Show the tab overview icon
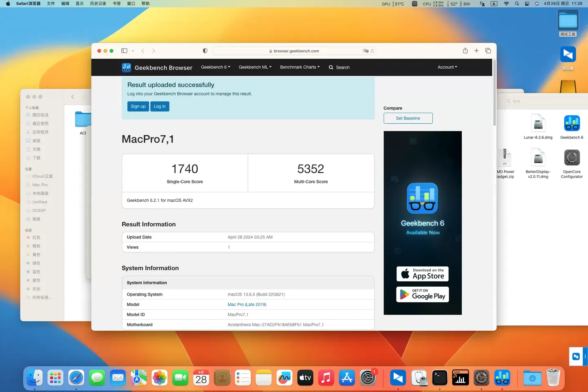Screen dimensions: 588x392 (x=488, y=51)
